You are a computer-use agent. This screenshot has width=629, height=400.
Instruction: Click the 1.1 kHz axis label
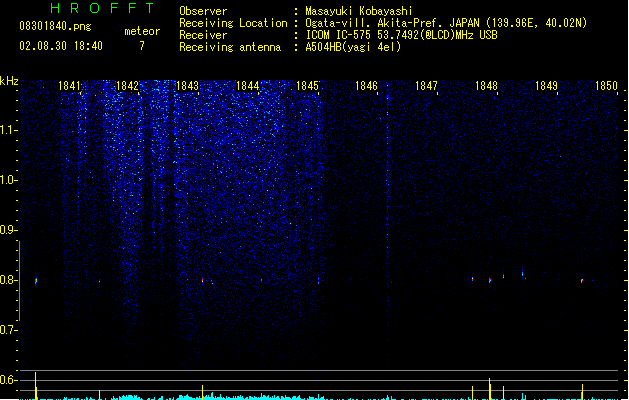tap(8, 130)
